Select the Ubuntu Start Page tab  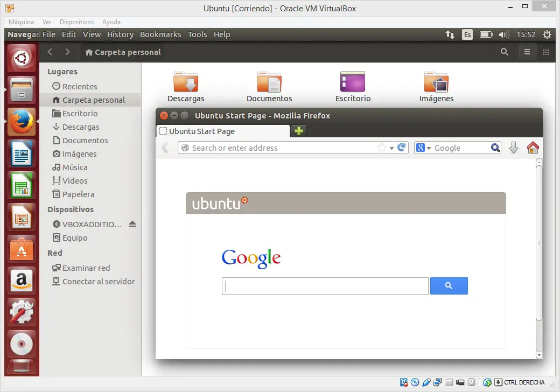click(223, 131)
